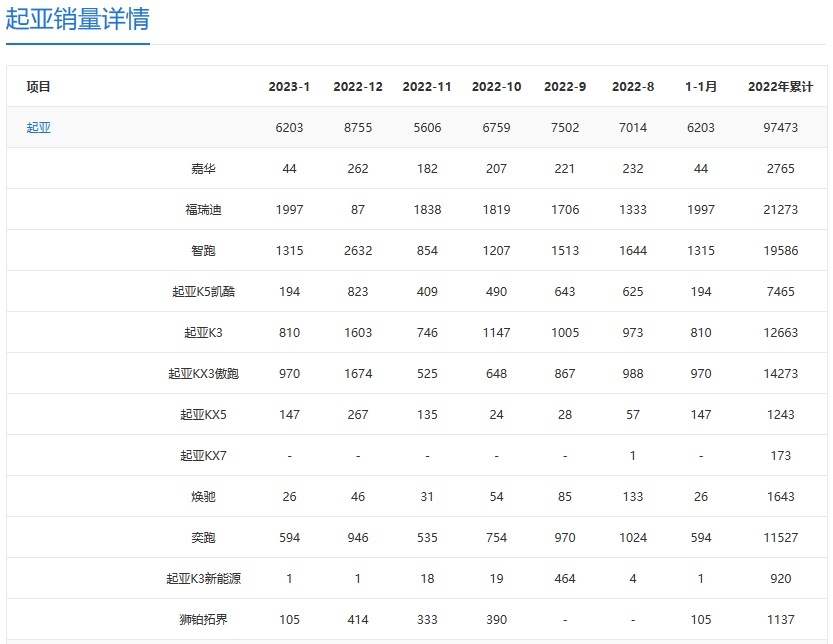
Task: Select 起亚 total cumulative value 97473
Action: point(780,128)
